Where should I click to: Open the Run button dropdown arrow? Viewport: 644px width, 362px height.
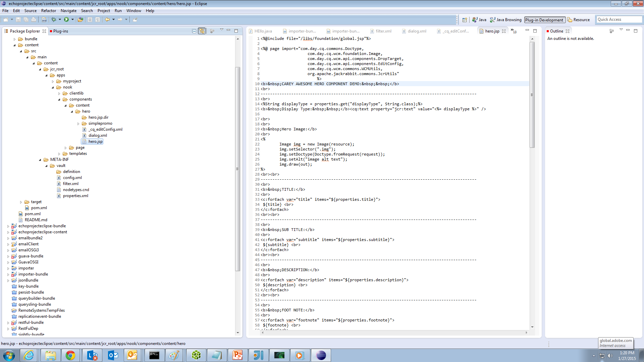point(72,20)
